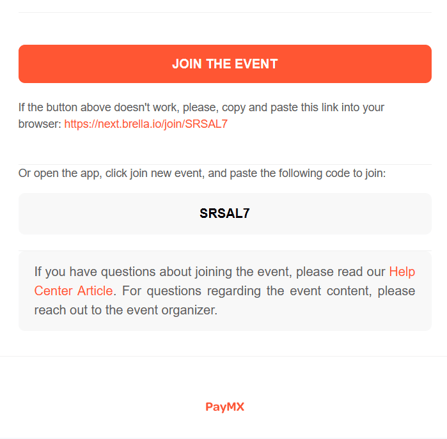Click the "reach out to the event organizer" line
Image resolution: width=447 pixels, height=439 pixels.
tap(126, 310)
